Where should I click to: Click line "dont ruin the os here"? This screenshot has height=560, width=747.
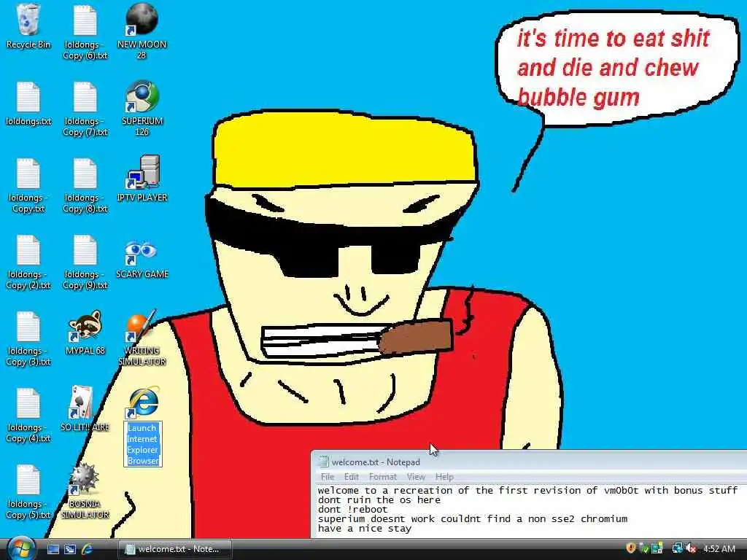(379, 500)
